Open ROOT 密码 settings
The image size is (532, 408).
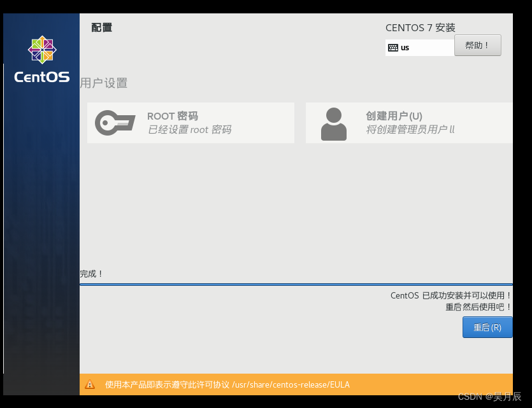click(191, 123)
